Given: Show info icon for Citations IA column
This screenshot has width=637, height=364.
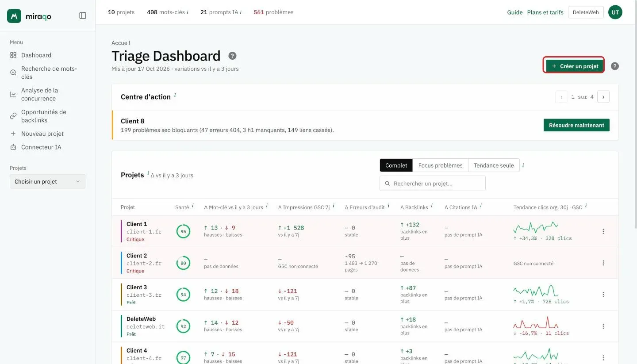Looking at the screenshot, I should (x=481, y=206).
